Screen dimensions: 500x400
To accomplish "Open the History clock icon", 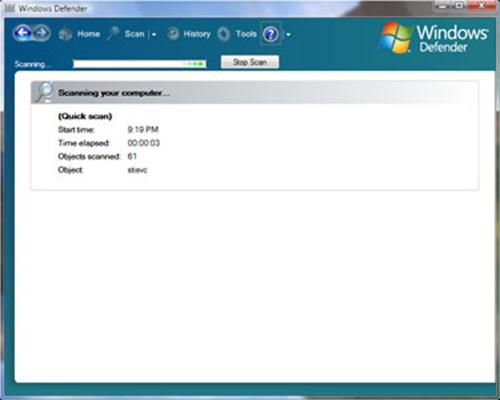I will tap(173, 34).
